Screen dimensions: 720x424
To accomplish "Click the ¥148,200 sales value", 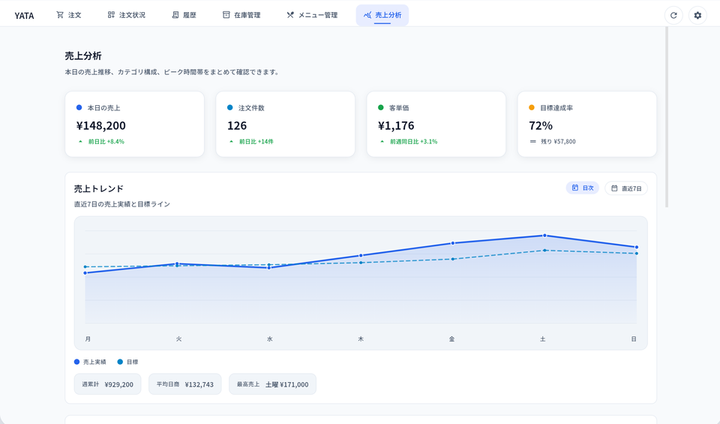I will 101,125.
